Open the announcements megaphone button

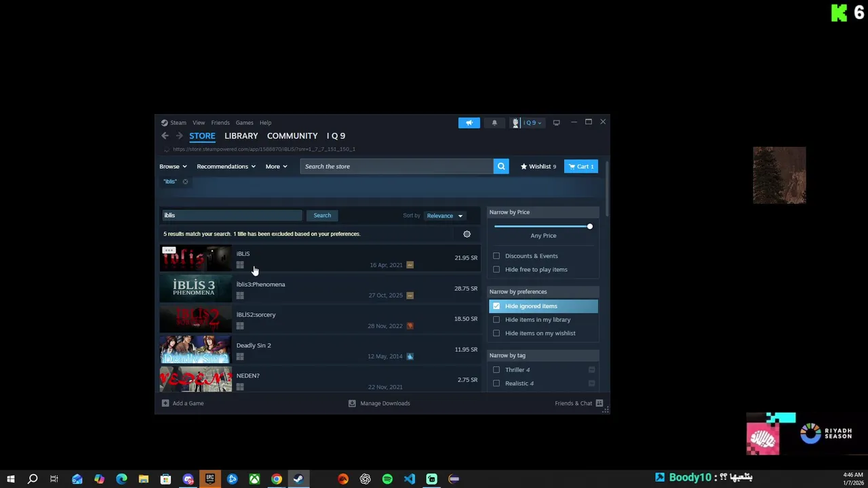click(x=469, y=123)
